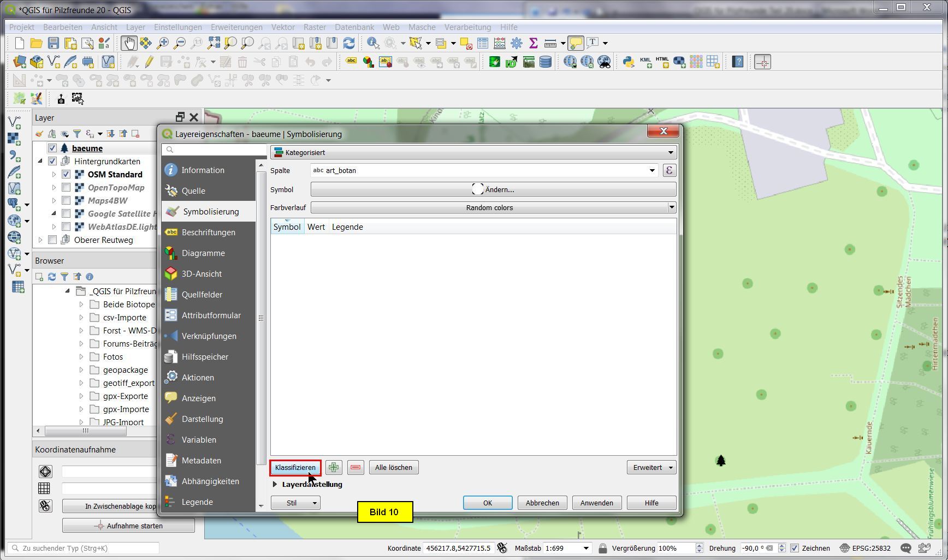Click the Symbol Ändern preview button
948x560 pixels.
493,190
